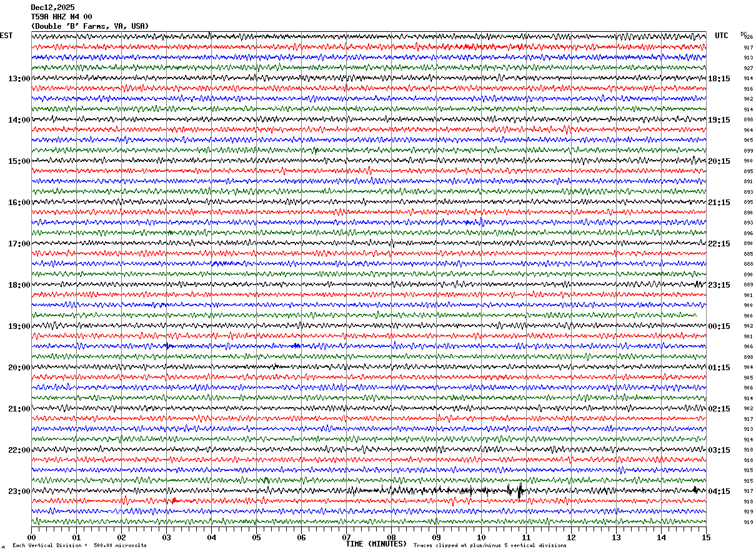Select the 19:00 EST time label
The height and width of the screenshot is (554, 756).
coord(19,326)
